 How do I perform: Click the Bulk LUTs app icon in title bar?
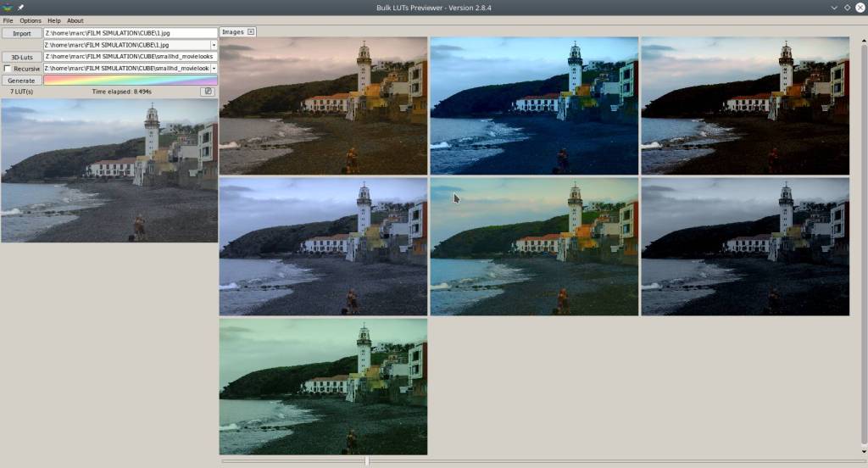[8, 8]
